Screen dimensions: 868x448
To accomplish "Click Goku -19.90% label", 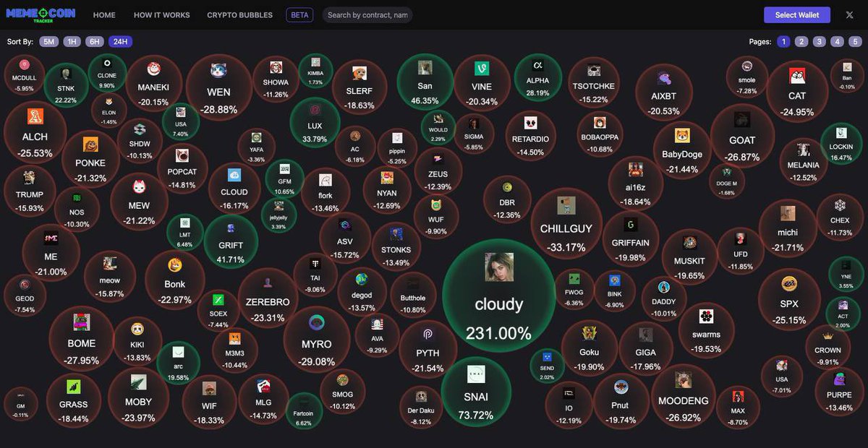I will 590,359.
